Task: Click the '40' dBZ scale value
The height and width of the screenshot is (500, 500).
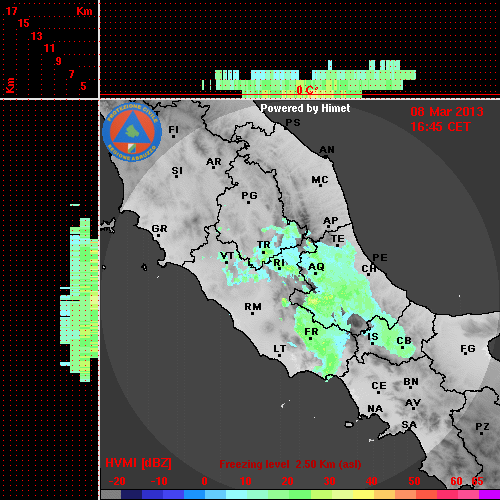Action: (371, 481)
